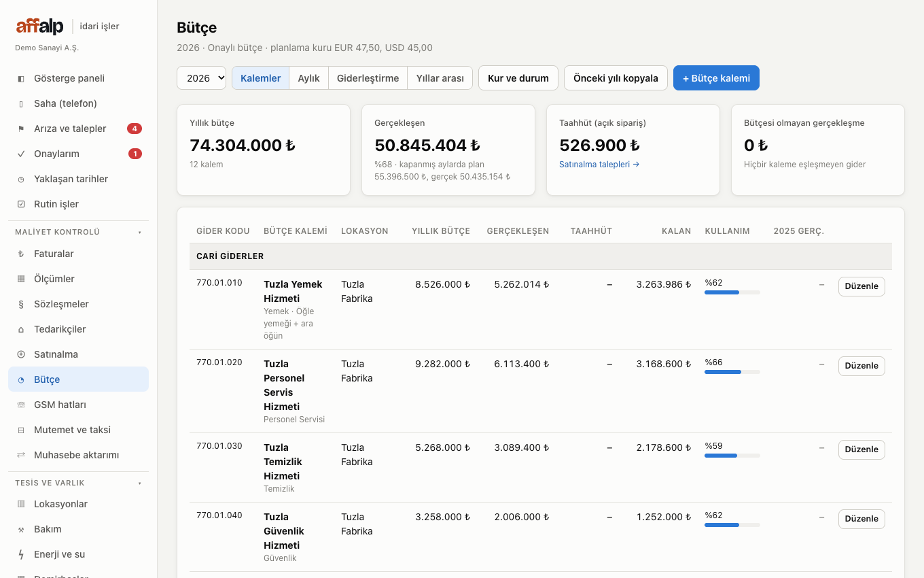Open the Mutemet ve taksi icon
The height and width of the screenshot is (578, 924).
[x=21, y=430]
